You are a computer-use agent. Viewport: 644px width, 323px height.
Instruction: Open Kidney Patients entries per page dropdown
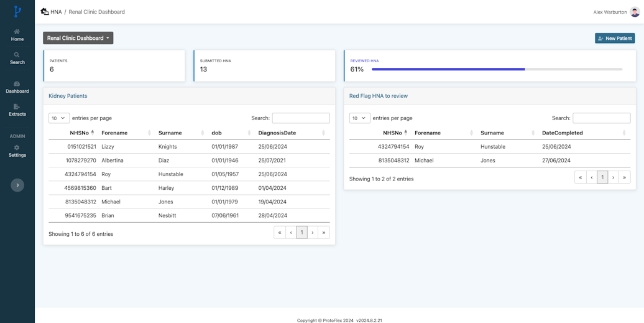tap(59, 118)
